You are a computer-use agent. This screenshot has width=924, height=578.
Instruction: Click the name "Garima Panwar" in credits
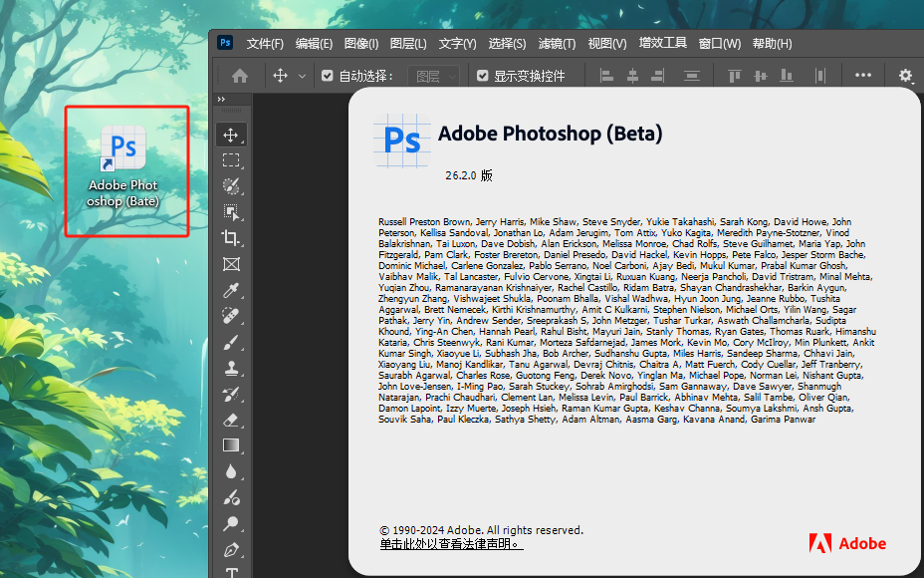pyautogui.click(x=784, y=420)
